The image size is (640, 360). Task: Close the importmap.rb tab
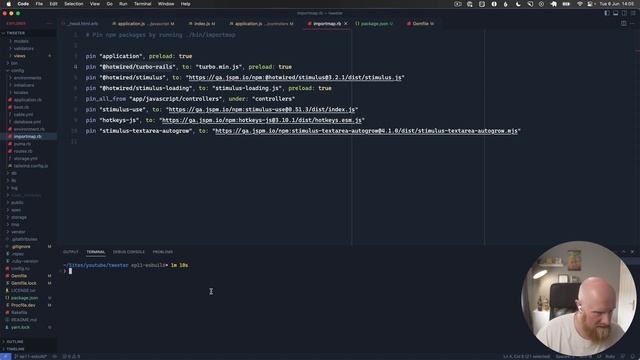tap(346, 24)
